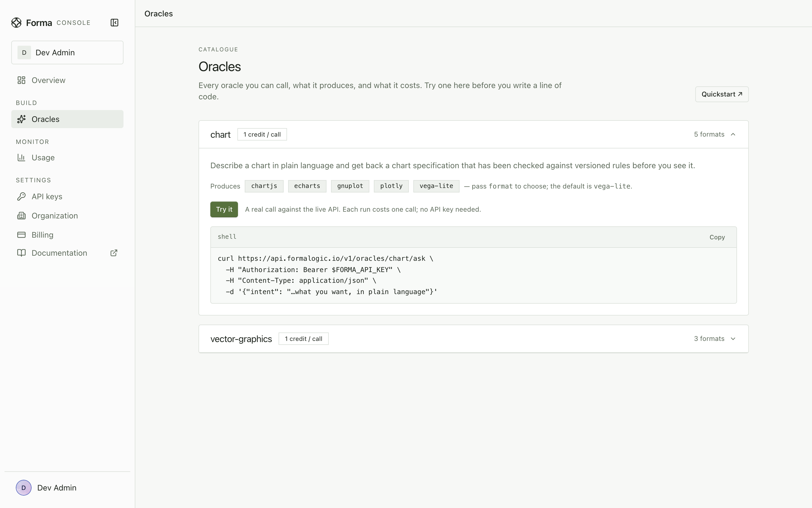812x508 pixels.
Task: Click the 5 formats label
Action: (709, 134)
